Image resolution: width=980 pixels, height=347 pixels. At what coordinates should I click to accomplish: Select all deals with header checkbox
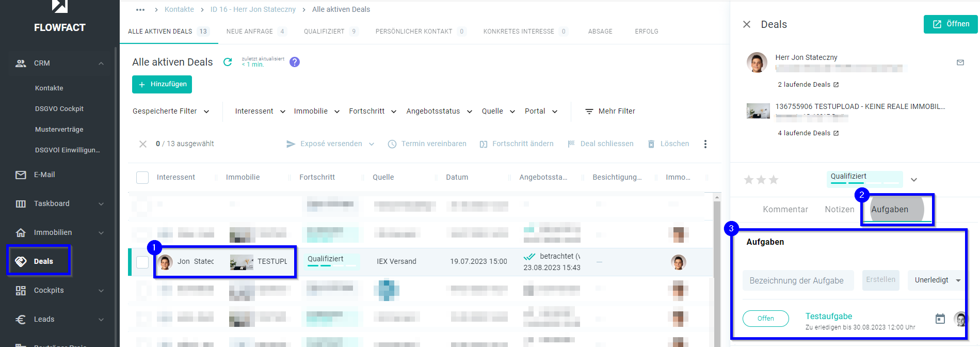[142, 177]
